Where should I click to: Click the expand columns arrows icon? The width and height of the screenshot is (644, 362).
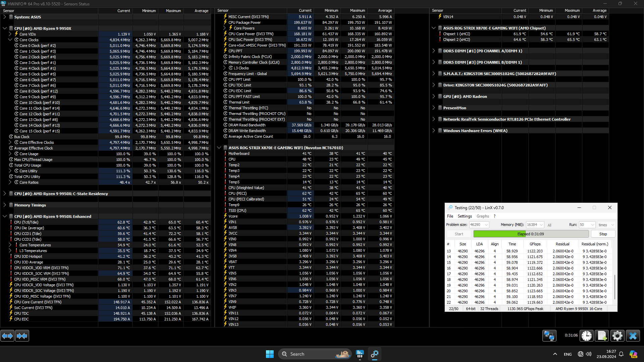point(7,336)
